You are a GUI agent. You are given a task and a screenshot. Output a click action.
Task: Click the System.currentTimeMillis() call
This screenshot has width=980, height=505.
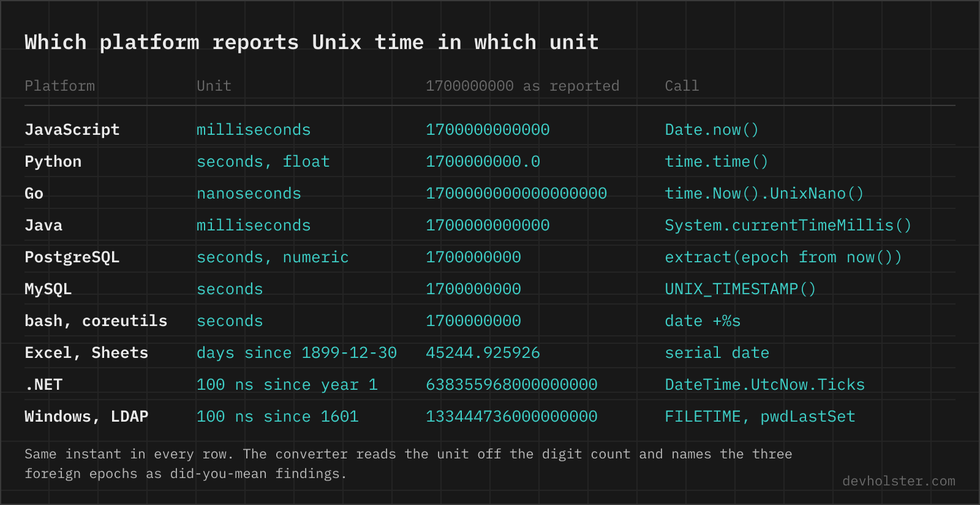coord(788,226)
